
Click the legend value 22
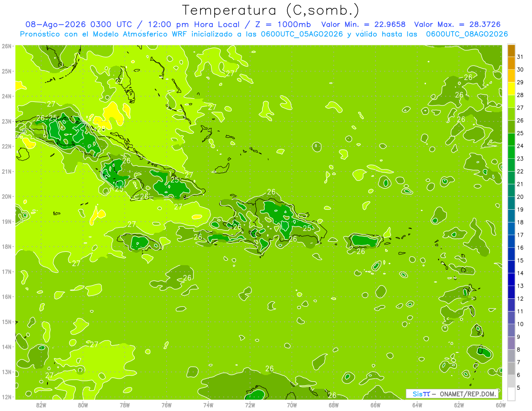(x=520, y=171)
